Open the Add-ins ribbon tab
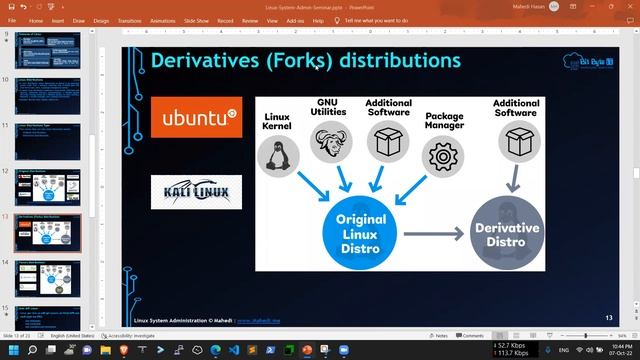 click(295, 20)
